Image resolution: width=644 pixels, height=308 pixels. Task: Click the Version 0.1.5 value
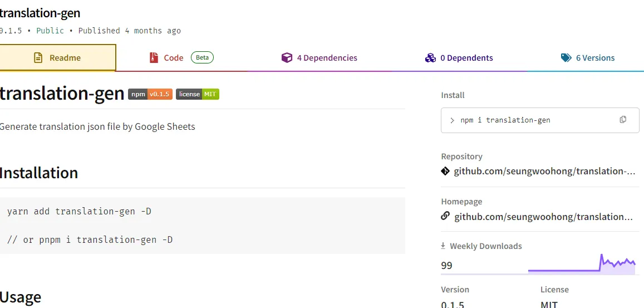pyautogui.click(x=453, y=304)
